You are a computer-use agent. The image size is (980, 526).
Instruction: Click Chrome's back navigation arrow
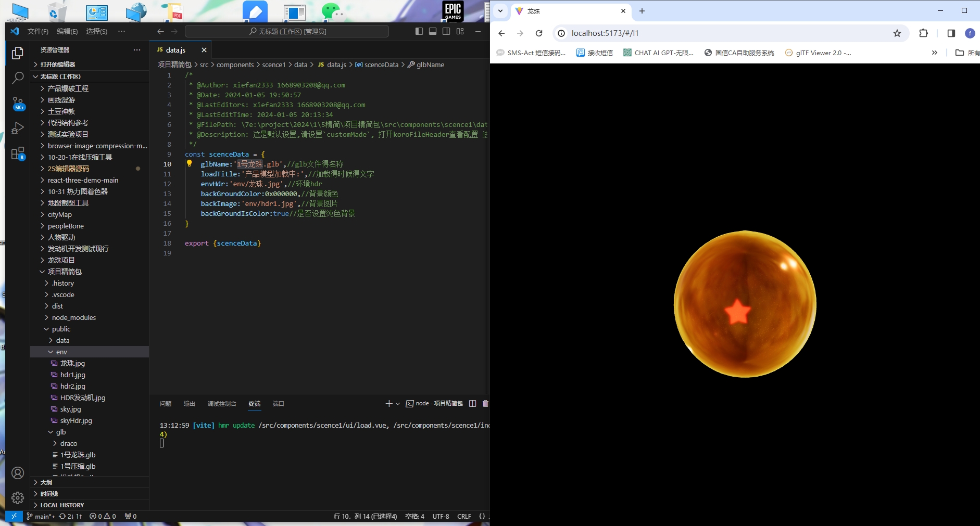(501, 33)
